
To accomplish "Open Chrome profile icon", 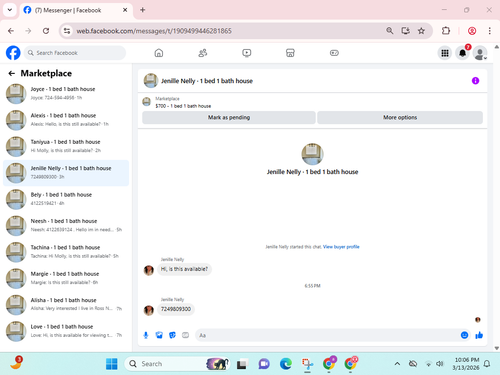I will pyautogui.click(x=472, y=31).
